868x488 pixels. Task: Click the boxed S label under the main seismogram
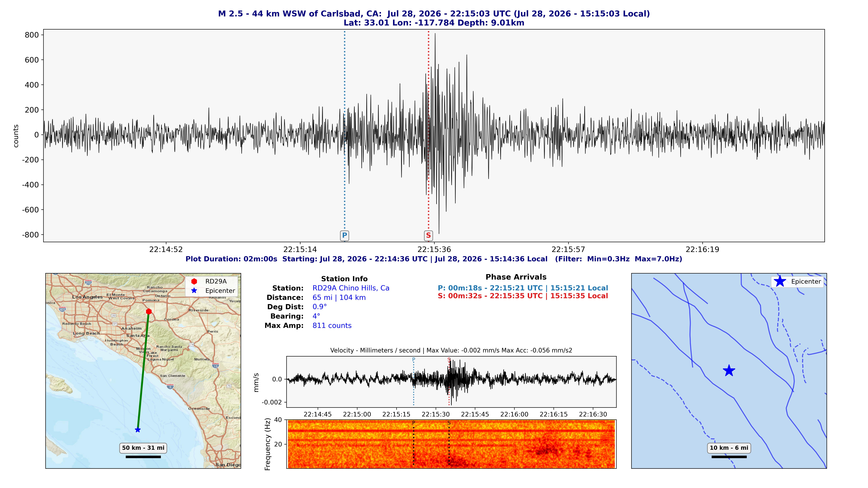pyautogui.click(x=428, y=235)
